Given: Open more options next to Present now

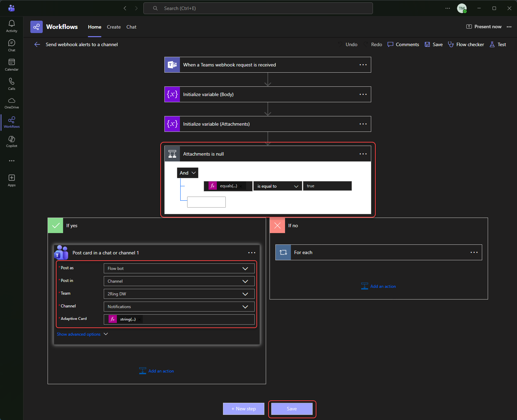Looking at the screenshot, I should click(x=509, y=27).
